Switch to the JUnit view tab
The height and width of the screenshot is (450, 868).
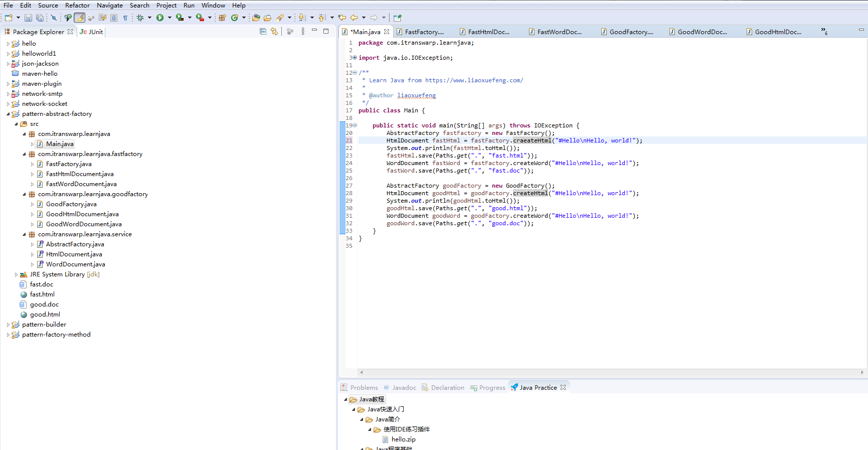tap(91, 32)
